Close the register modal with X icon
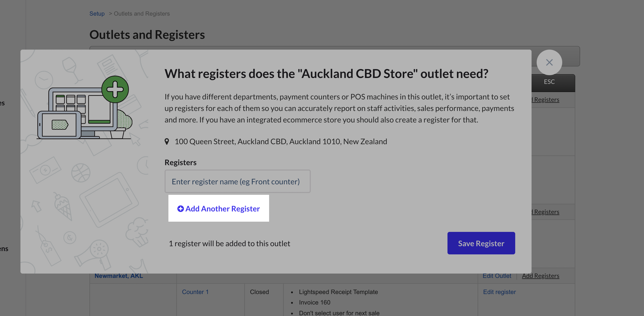644x316 pixels. click(549, 62)
